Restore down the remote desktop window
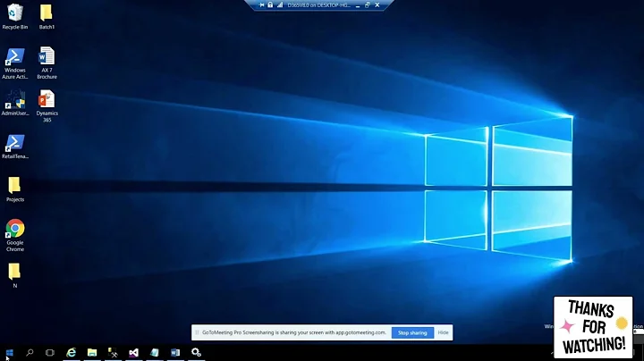The image size is (644, 361). 368,5
